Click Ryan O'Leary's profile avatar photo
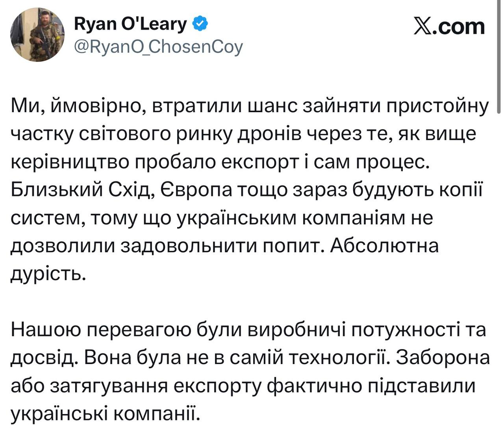504x440 pixels. (37, 35)
